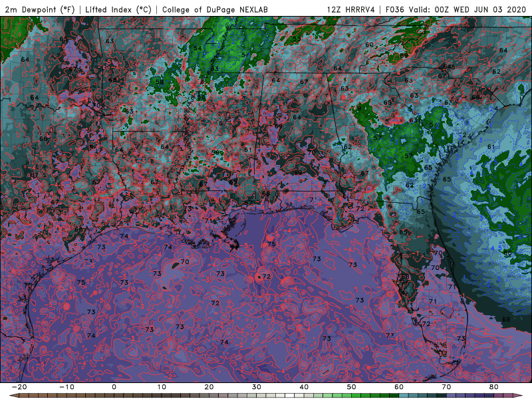532x399 pixels.
Task: Click the -20 label on the color scale
Action: 19,387
